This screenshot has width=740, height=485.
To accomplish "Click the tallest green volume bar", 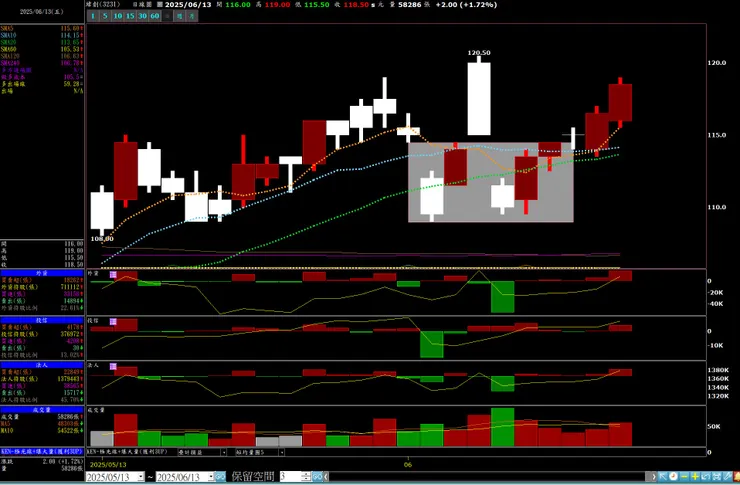I will [x=503, y=427].
